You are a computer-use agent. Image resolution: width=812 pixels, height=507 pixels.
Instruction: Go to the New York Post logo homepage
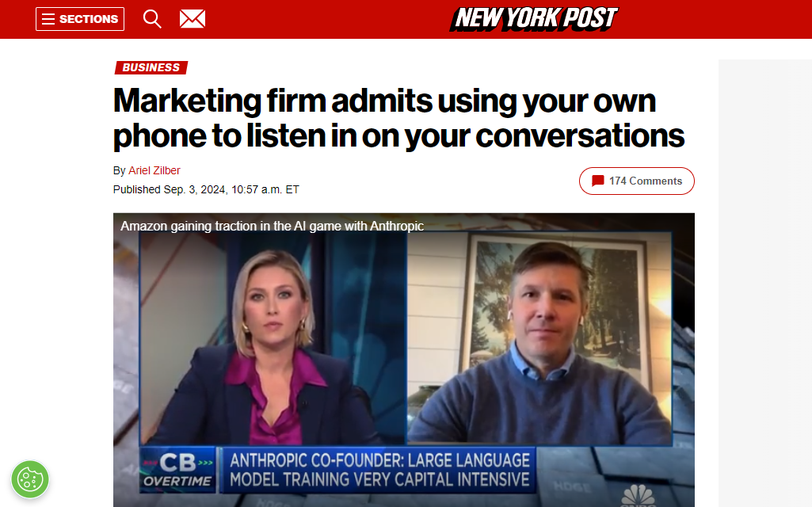click(534, 19)
